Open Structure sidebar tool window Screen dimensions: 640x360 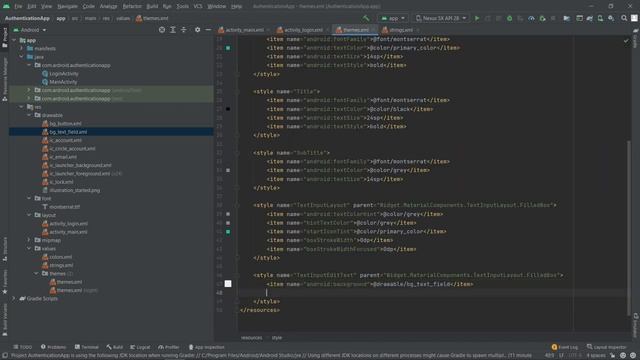tap(4, 249)
